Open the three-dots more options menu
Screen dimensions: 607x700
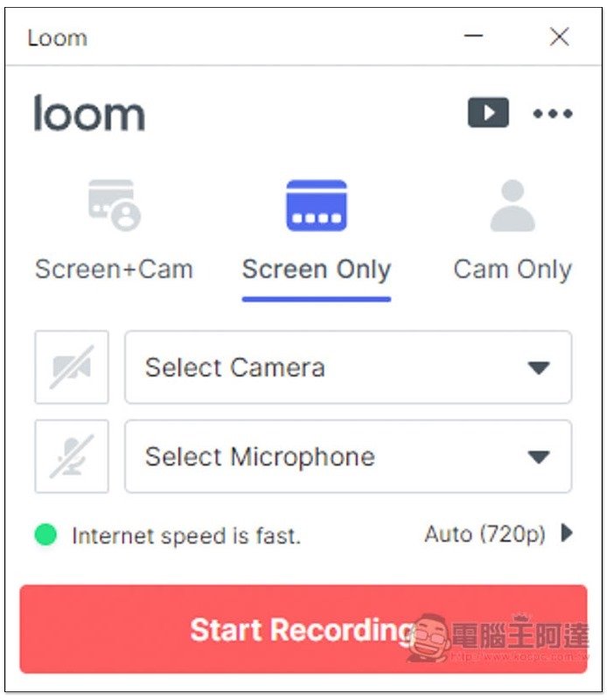coord(553,114)
